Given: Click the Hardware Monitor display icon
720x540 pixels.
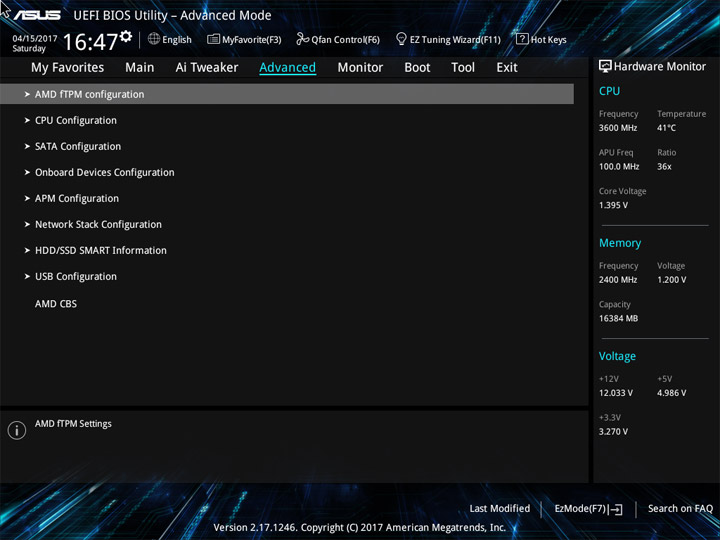Looking at the screenshot, I should click(x=605, y=67).
